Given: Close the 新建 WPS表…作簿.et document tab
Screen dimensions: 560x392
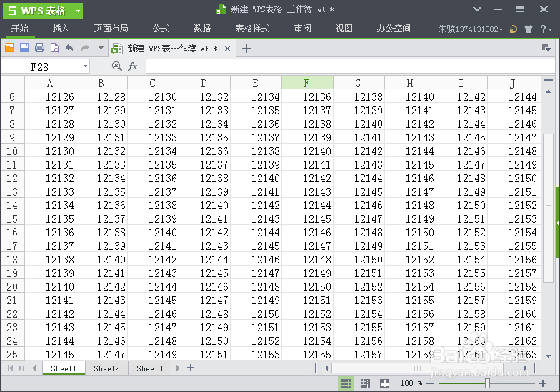Looking at the screenshot, I should coord(227,49).
